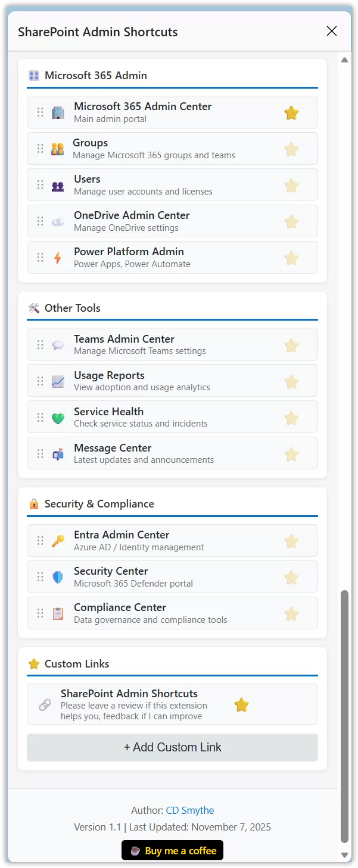Click the Groups shortcut icon
The height and width of the screenshot is (868, 358).
[57, 148]
